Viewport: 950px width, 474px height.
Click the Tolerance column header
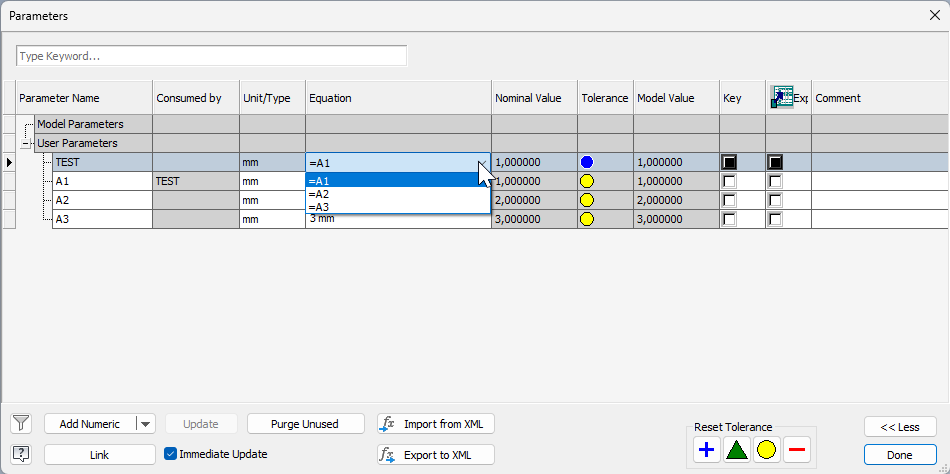click(605, 98)
